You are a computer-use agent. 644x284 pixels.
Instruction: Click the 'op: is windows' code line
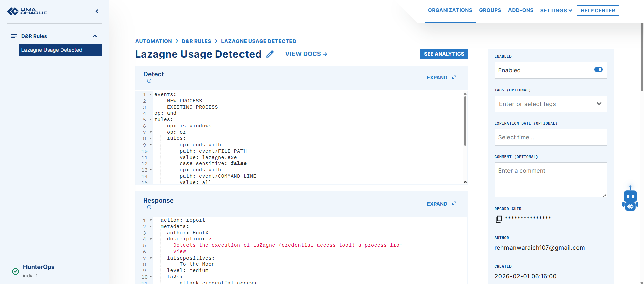pyautogui.click(x=189, y=126)
